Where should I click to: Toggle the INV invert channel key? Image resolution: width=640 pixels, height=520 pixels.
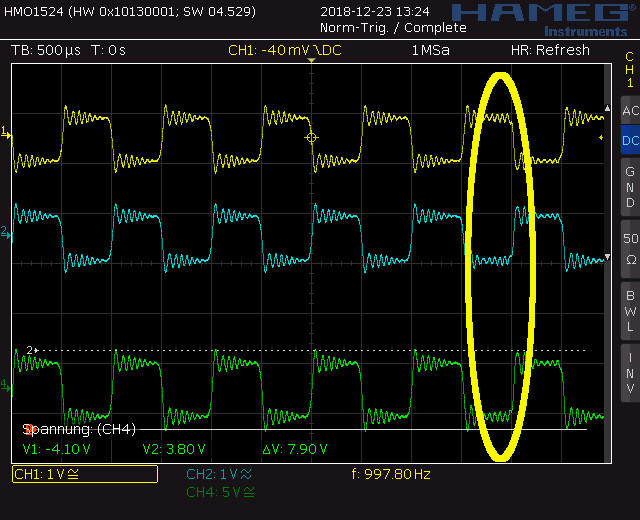click(x=630, y=373)
